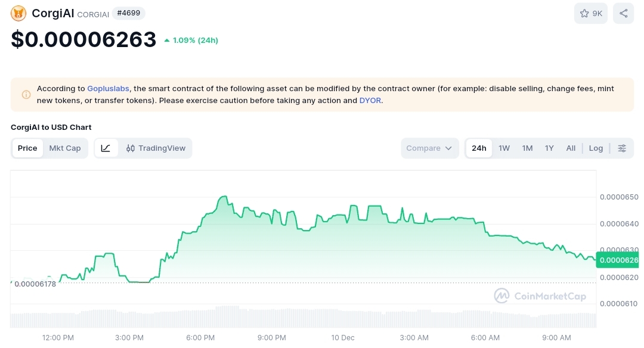Open the Compare dropdown
Viewport: 644px width, 348px height.
coord(429,148)
